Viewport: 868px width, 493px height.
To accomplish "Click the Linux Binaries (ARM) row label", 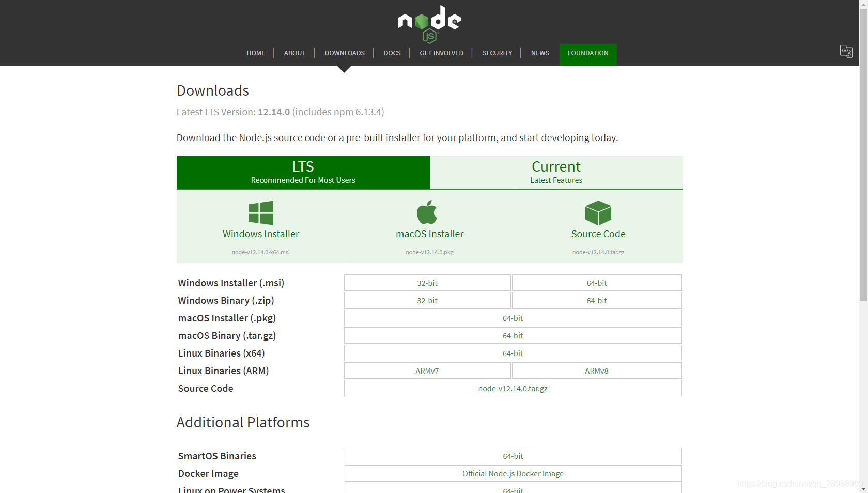I will click(x=223, y=371).
